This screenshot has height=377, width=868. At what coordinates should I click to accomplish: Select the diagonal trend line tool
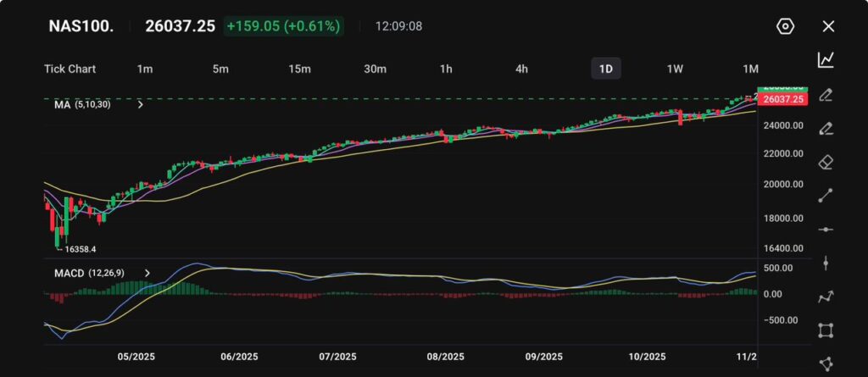(x=826, y=196)
